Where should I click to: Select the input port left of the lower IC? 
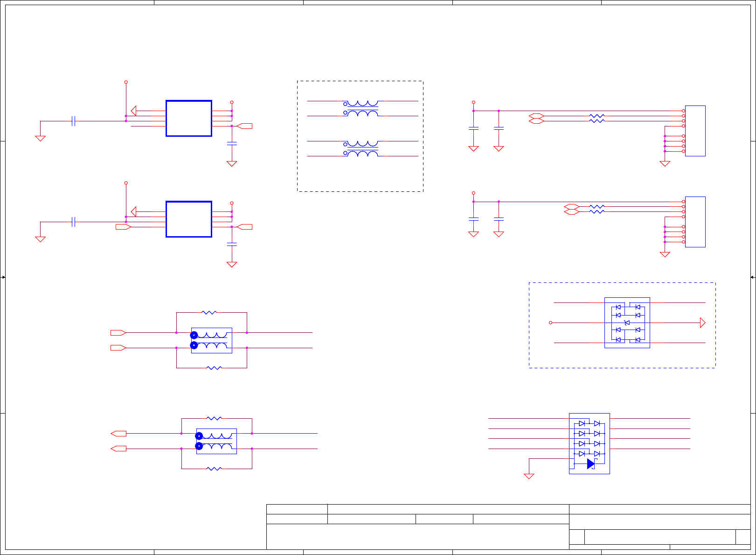tap(124, 227)
